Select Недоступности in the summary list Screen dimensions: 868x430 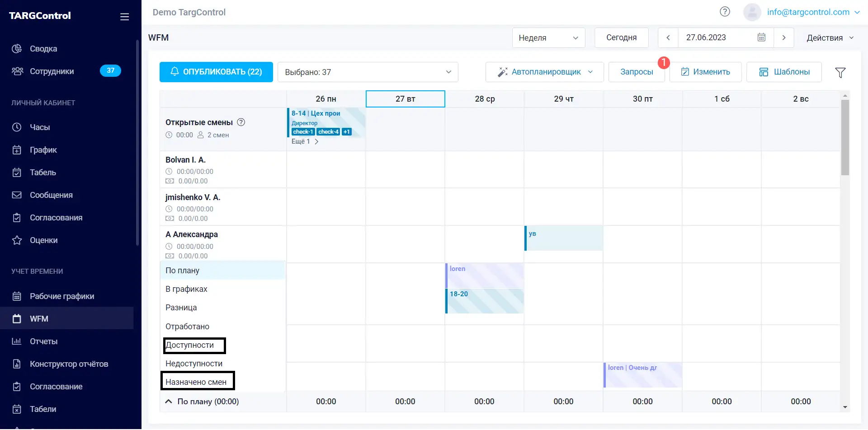222,364
